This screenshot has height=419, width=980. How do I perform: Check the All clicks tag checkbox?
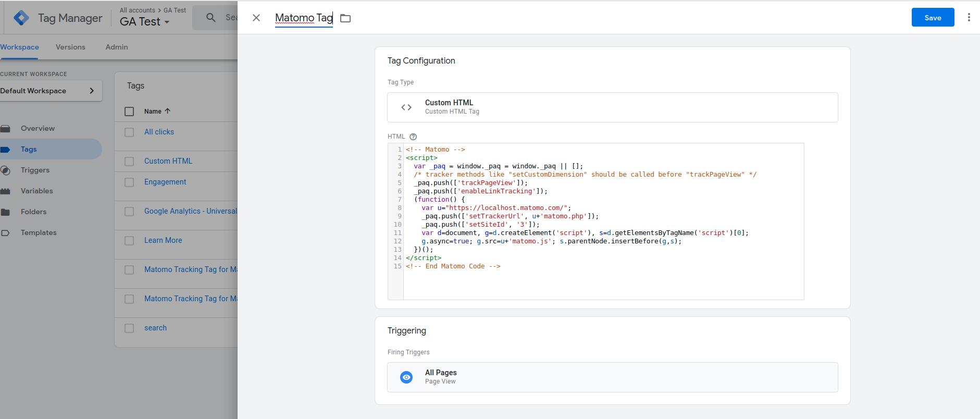click(x=129, y=132)
